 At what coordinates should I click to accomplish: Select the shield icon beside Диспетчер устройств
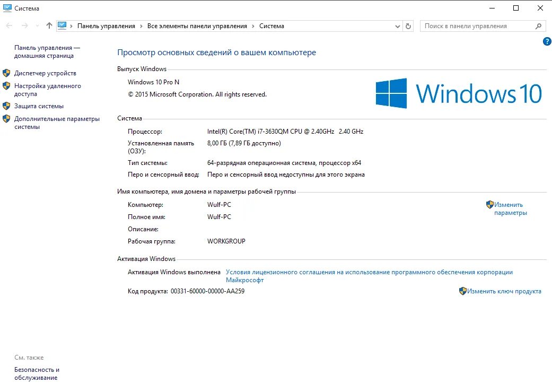point(6,73)
